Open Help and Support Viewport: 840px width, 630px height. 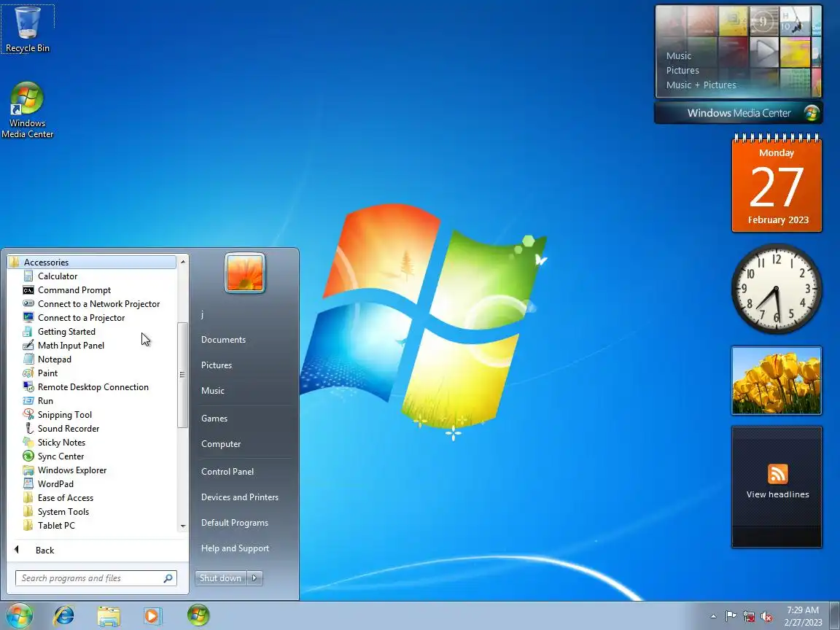(x=235, y=548)
